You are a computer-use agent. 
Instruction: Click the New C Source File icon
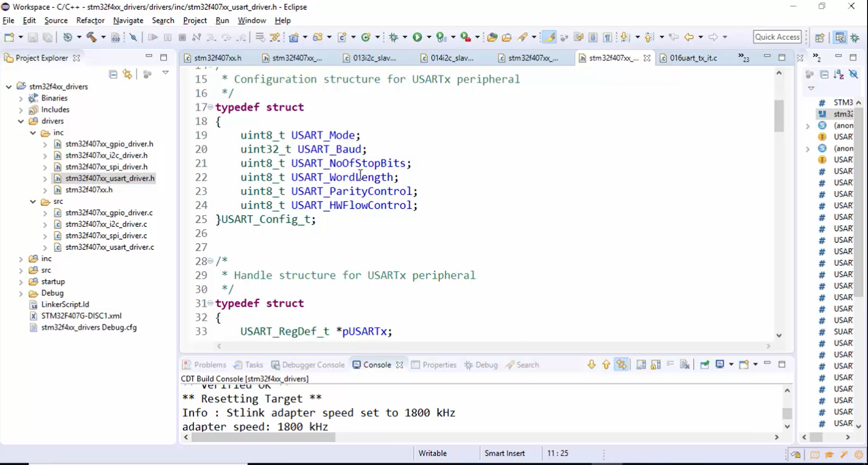point(342,37)
